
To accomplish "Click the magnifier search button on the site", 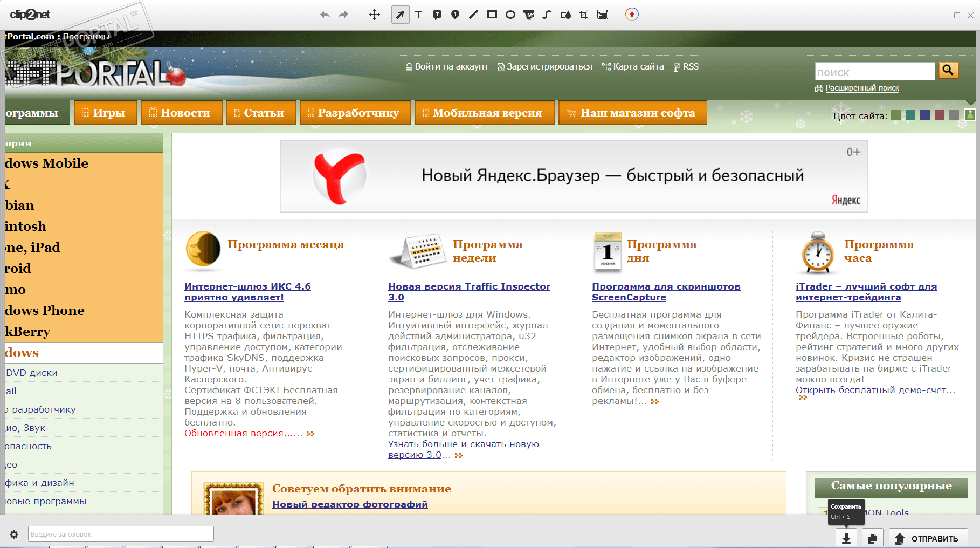I will 949,70.
